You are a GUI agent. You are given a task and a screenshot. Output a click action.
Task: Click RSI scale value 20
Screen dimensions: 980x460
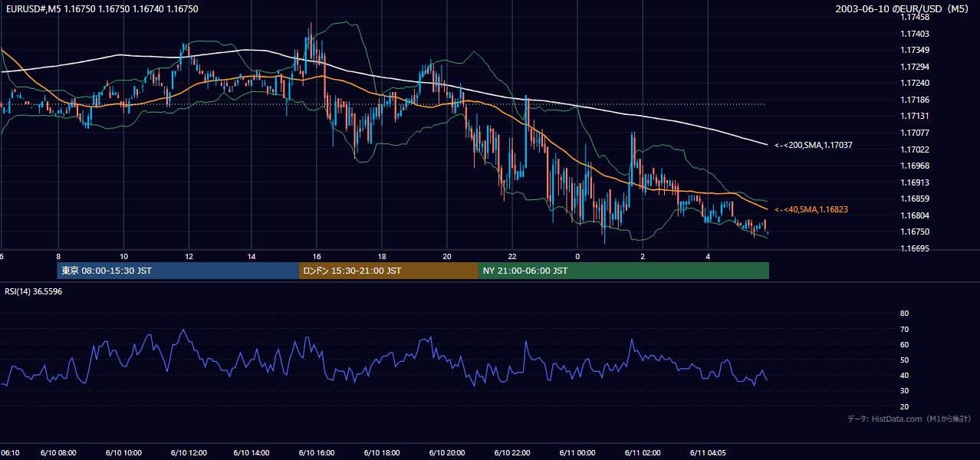point(904,406)
